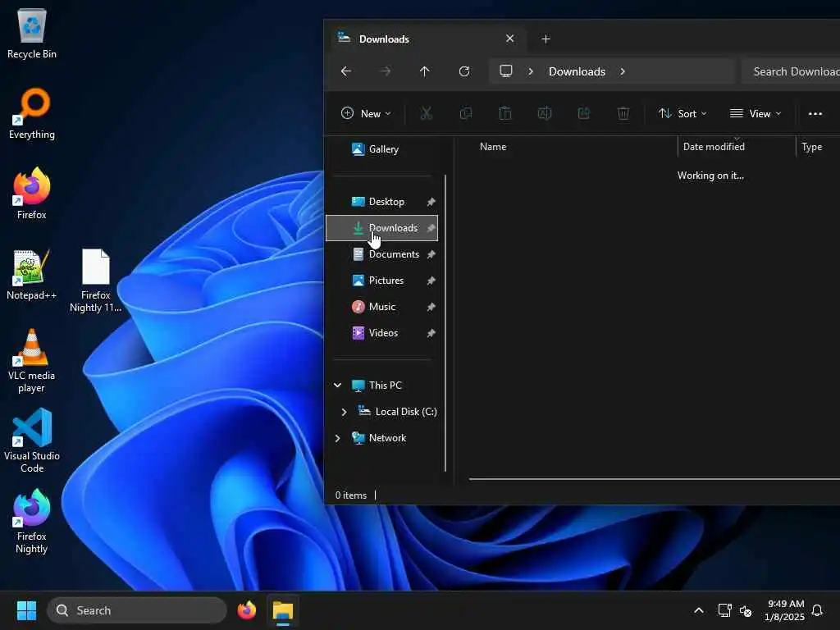Image resolution: width=840 pixels, height=630 pixels.
Task: Unpin Pictures using its pin icon
Action: (431, 281)
